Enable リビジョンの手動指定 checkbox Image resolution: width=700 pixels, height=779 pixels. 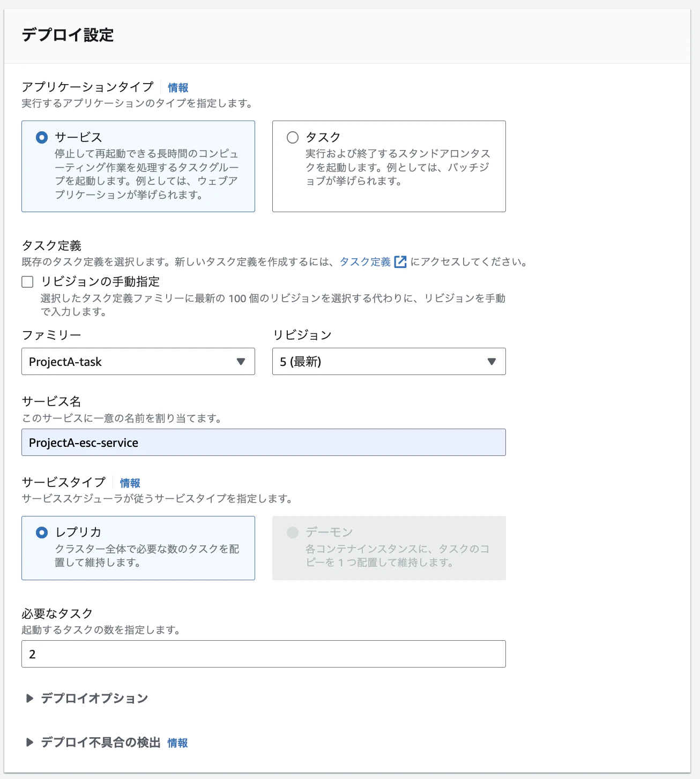click(x=27, y=282)
